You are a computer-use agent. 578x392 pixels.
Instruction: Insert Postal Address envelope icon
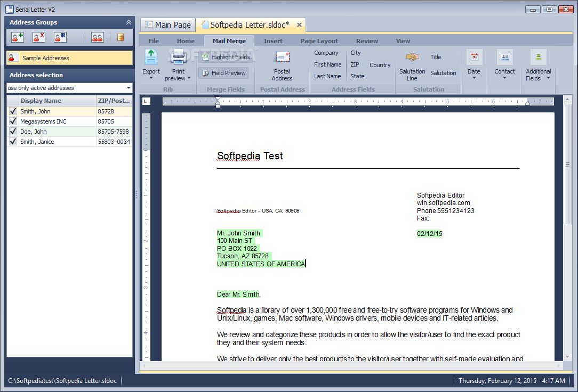(x=283, y=57)
